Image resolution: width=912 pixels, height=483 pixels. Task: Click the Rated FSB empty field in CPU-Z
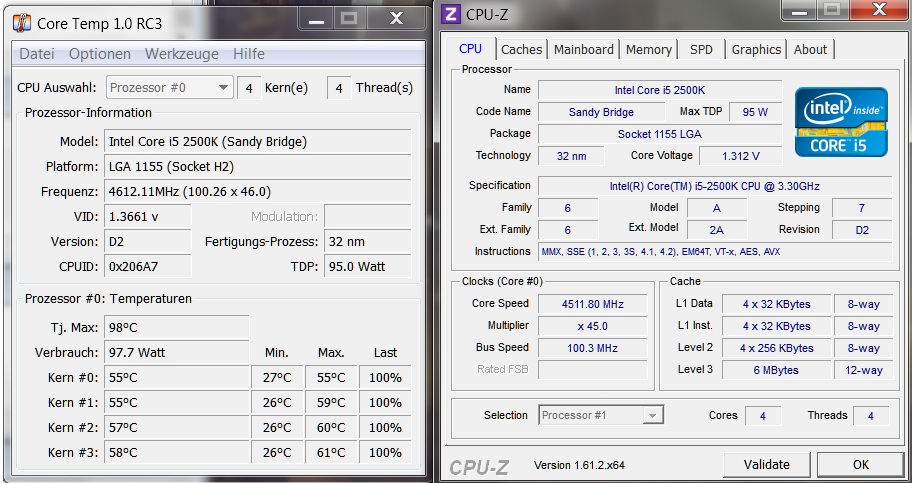(593, 370)
